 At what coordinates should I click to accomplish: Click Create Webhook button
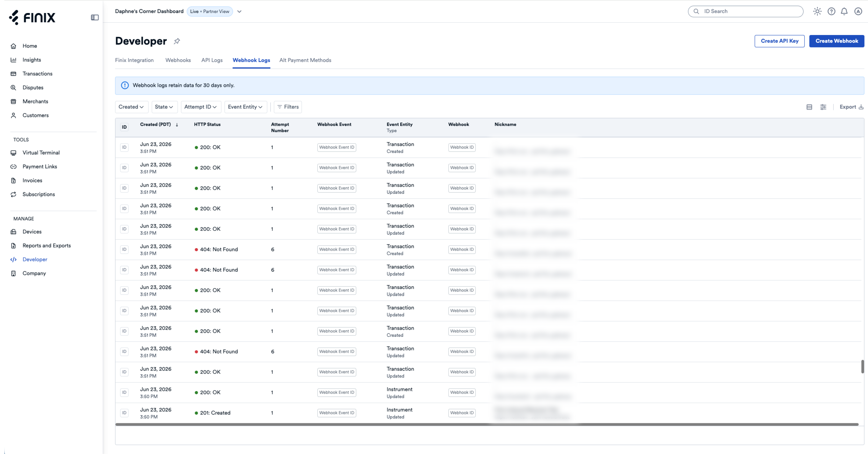pos(836,41)
